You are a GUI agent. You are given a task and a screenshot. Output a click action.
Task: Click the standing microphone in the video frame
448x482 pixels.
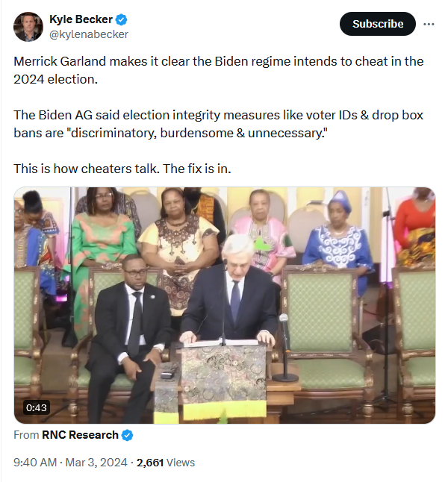[284, 348]
